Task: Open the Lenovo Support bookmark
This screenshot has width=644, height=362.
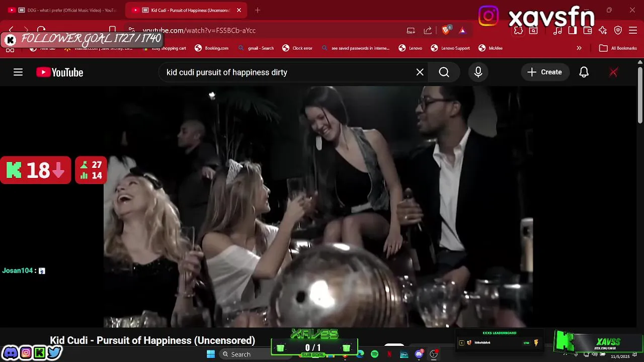Action: pos(450,48)
